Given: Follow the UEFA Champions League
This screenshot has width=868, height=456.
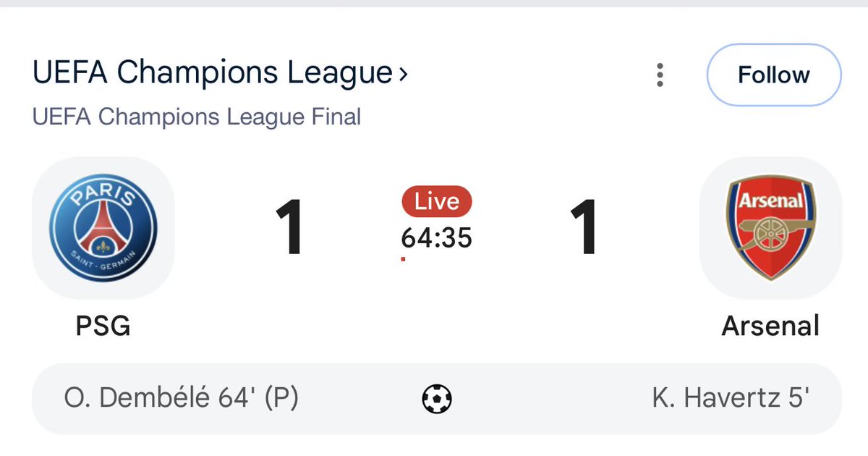Looking at the screenshot, I should pos(774,75).
